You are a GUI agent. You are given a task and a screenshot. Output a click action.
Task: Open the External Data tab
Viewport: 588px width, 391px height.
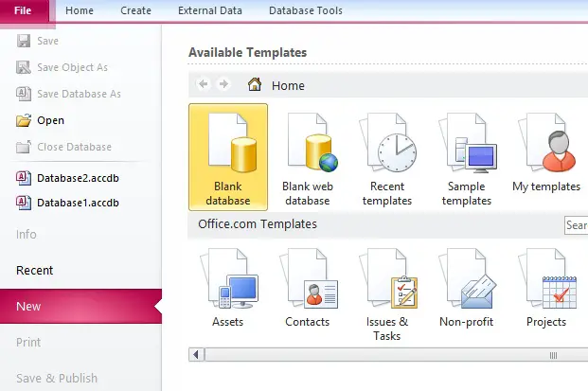click(210, 10)
